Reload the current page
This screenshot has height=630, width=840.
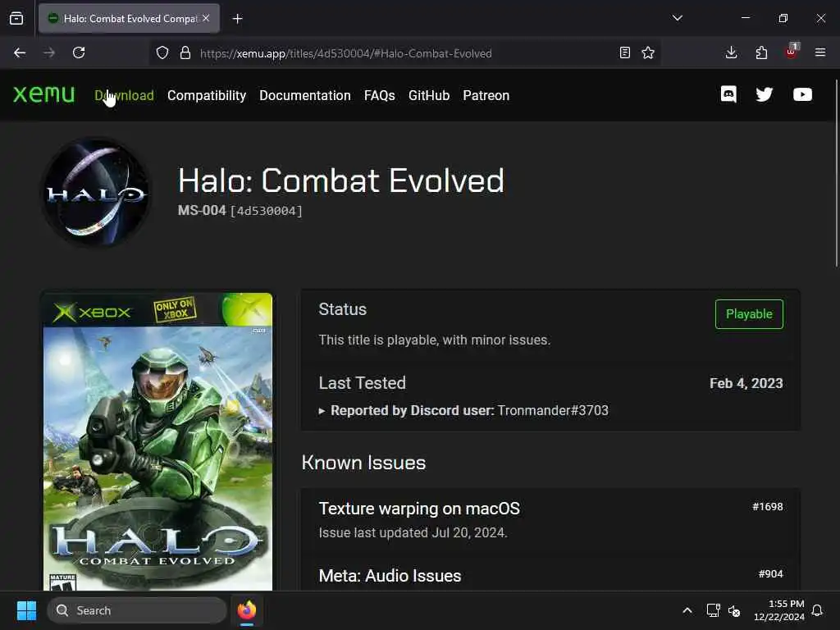tap(79, 52)
